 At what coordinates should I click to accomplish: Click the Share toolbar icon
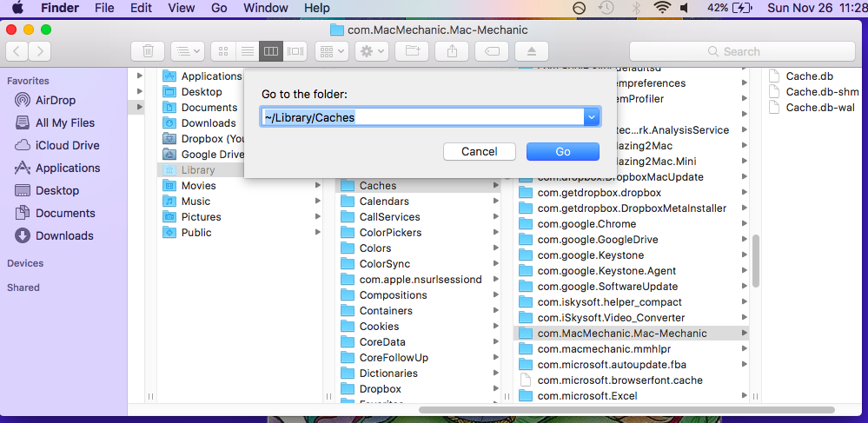tap(453, 51)
